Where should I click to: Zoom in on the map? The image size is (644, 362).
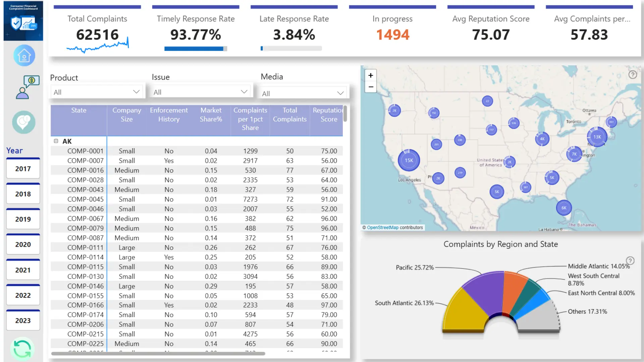point(371,75)
